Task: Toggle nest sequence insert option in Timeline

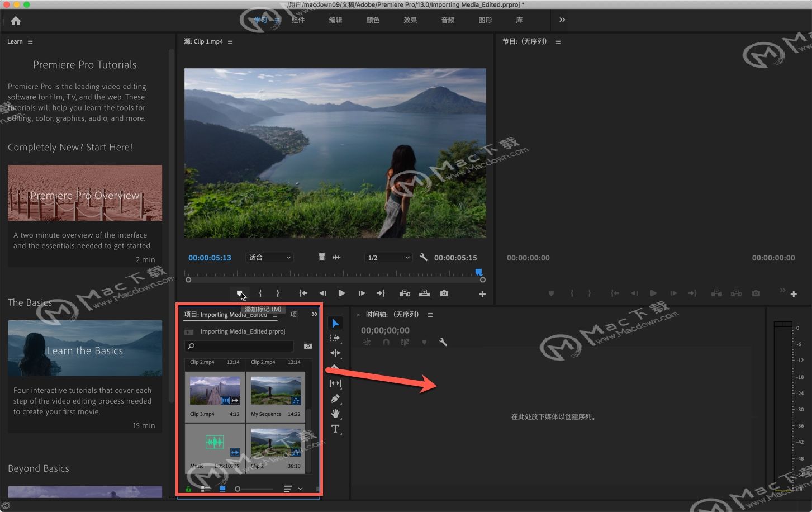Action: pos(367,342)
